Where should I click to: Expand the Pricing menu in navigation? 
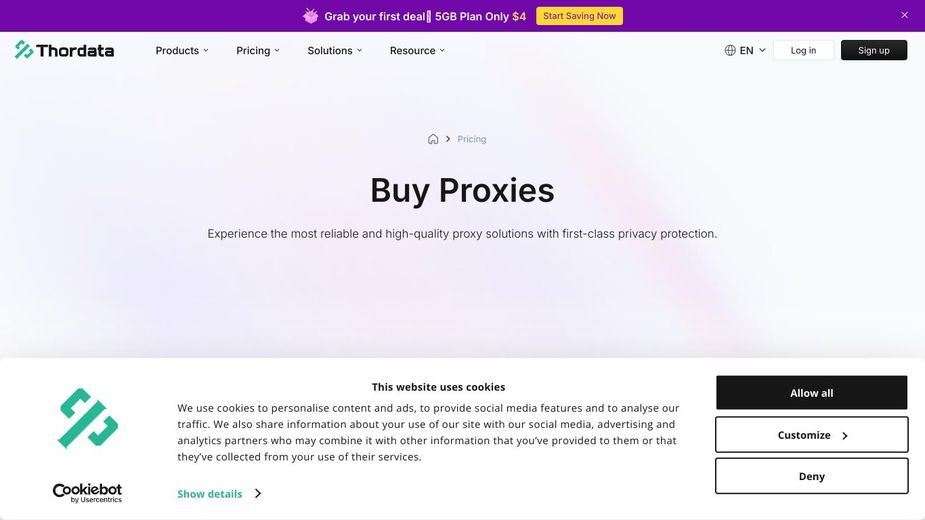pyautogui.click(x=258, y=51)
